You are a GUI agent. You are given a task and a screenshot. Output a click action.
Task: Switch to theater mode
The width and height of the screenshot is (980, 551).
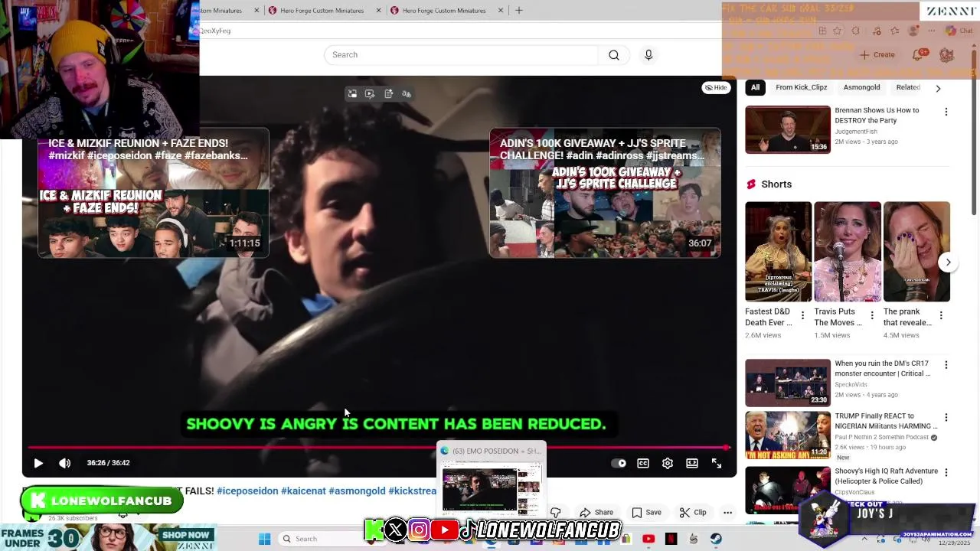(692, 463)
